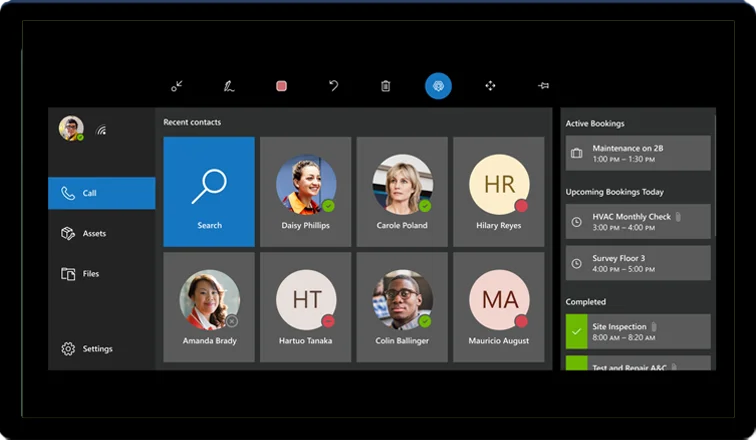Open the user profile avatar
The image size is (756, 440).
pos(71,128)
